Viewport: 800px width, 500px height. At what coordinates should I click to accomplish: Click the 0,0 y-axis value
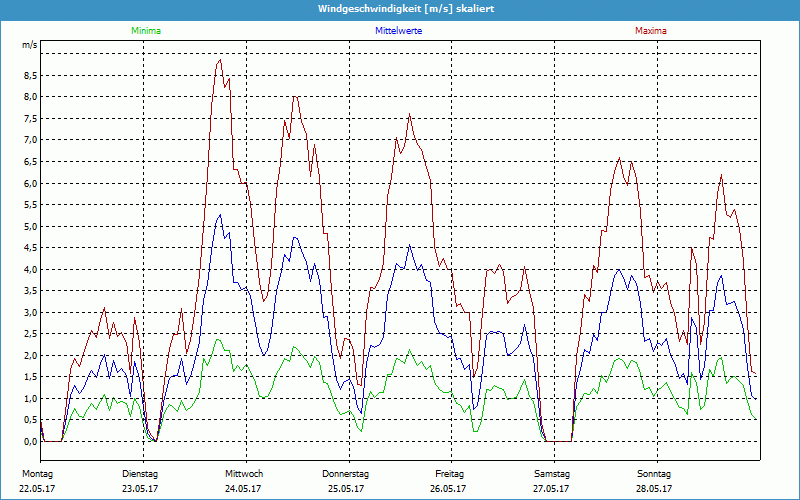[31, 442]
